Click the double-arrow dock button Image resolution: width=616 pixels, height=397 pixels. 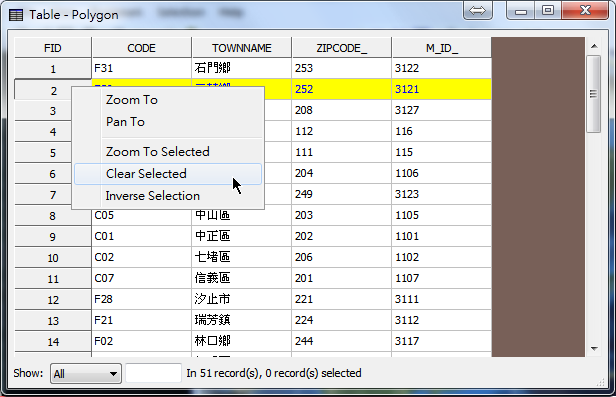pos(477,11)
